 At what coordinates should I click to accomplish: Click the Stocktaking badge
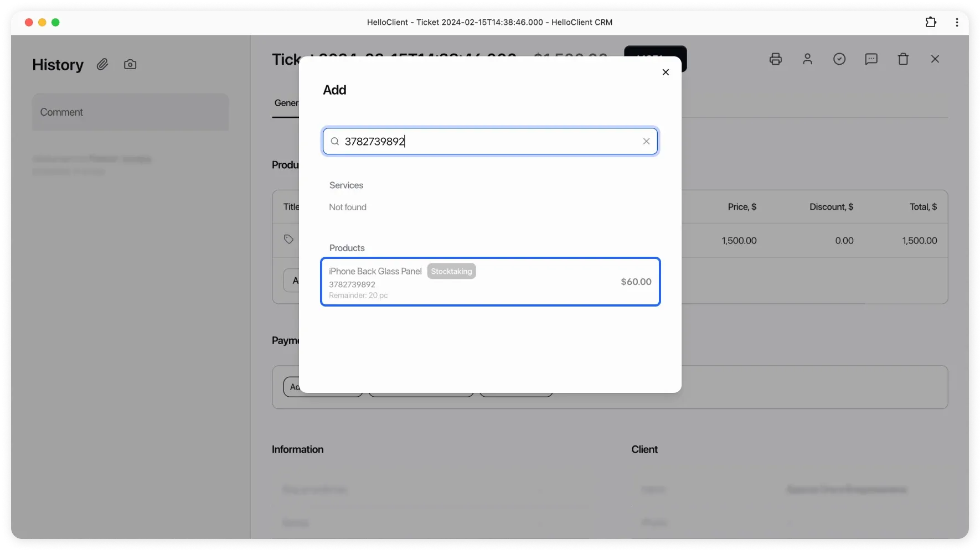tap(451, 272)
